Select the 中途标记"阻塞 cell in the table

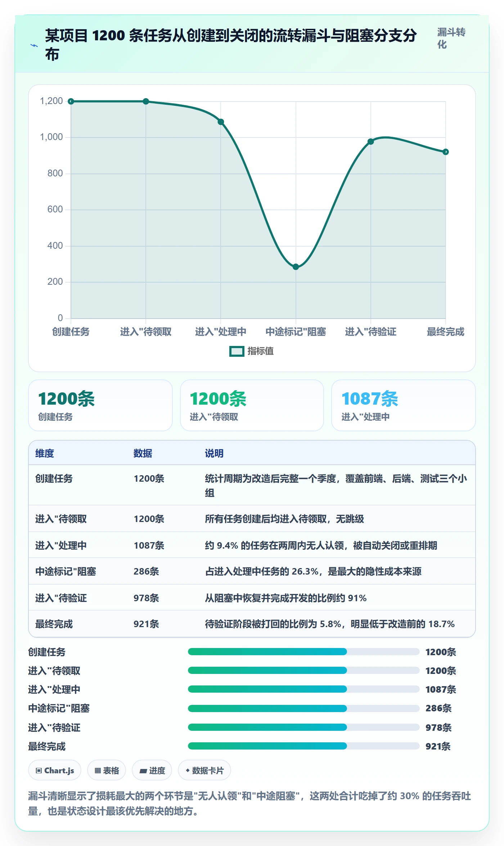pyautogui.click(x=66, y=571)
